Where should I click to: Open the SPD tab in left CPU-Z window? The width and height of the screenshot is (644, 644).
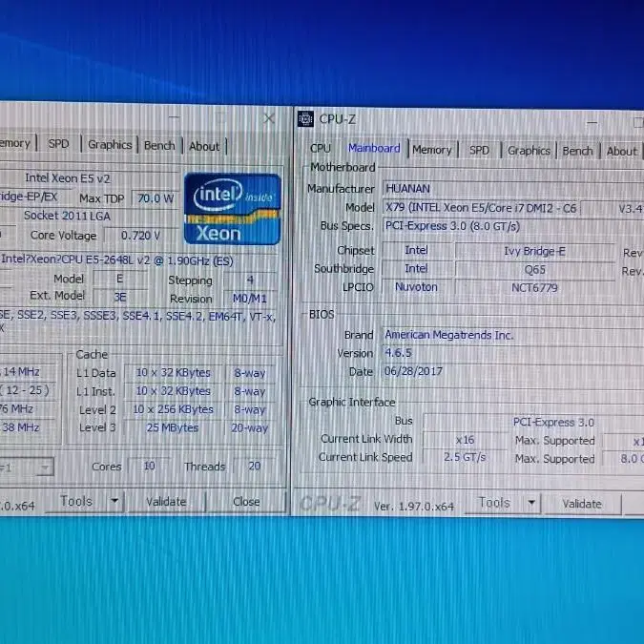tap(58, 144)
